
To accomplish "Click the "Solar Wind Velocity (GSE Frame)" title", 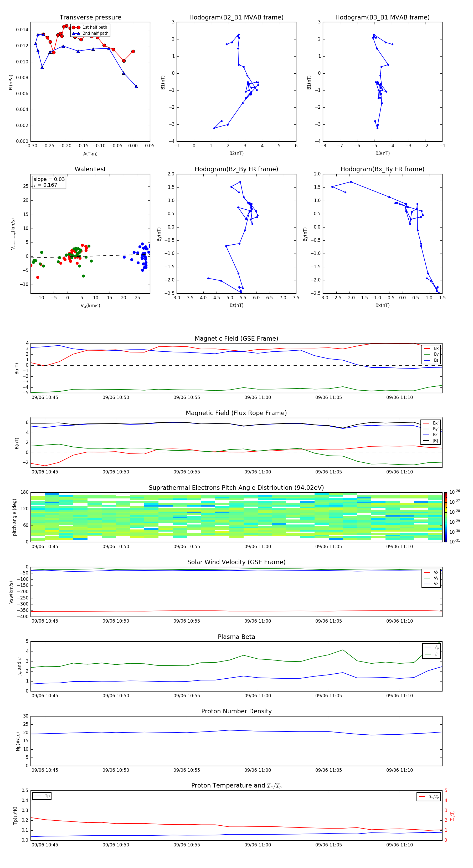I will pyautogui.click(x=236, y=562).
